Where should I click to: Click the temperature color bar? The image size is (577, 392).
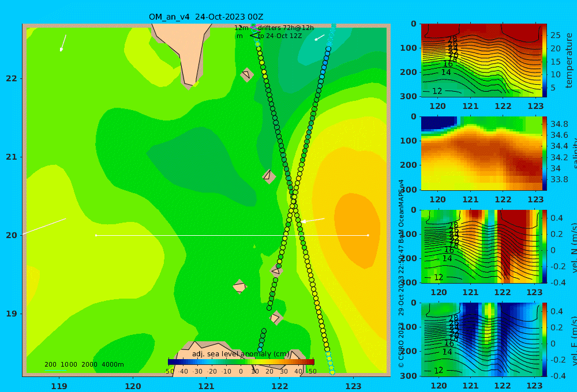(x=545, y=61)
